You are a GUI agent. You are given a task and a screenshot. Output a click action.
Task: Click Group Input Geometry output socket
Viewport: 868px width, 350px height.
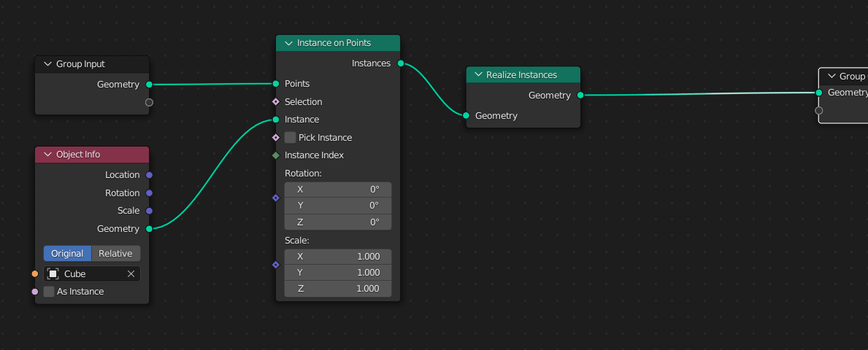pos(149,85)
